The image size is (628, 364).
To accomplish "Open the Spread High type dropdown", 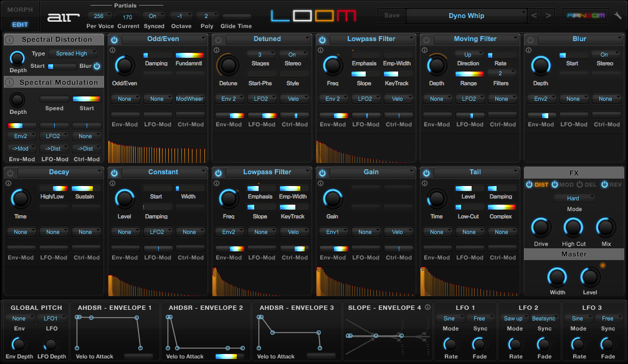I will (x=72, y=54).
